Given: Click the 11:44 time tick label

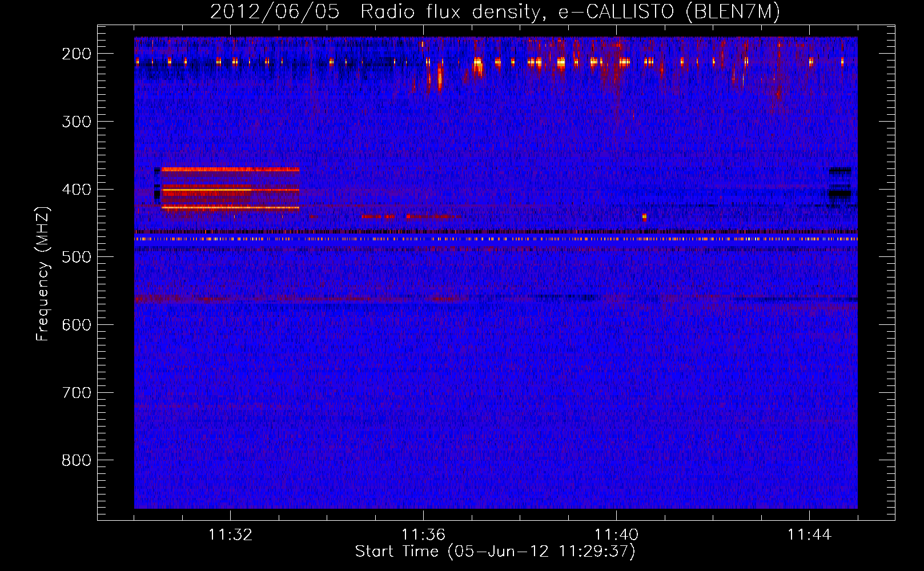Looking at the screenshot, I should pyautogui.click(x=809, y=535).
